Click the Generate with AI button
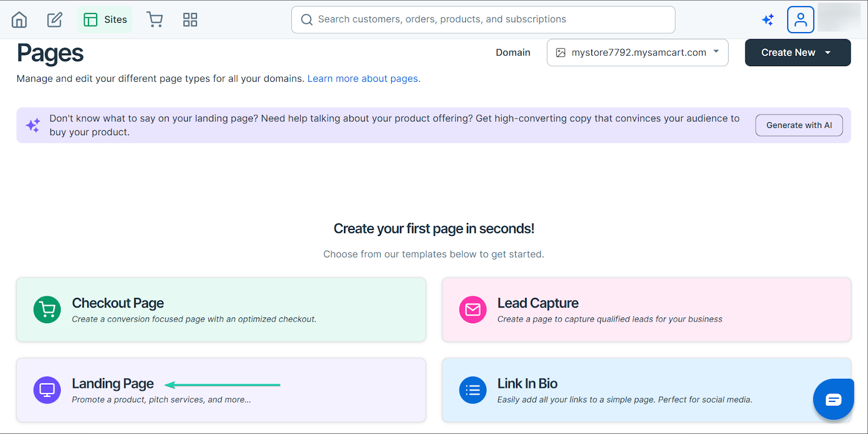This screenshot has height=434, width=868. [799, 125]
